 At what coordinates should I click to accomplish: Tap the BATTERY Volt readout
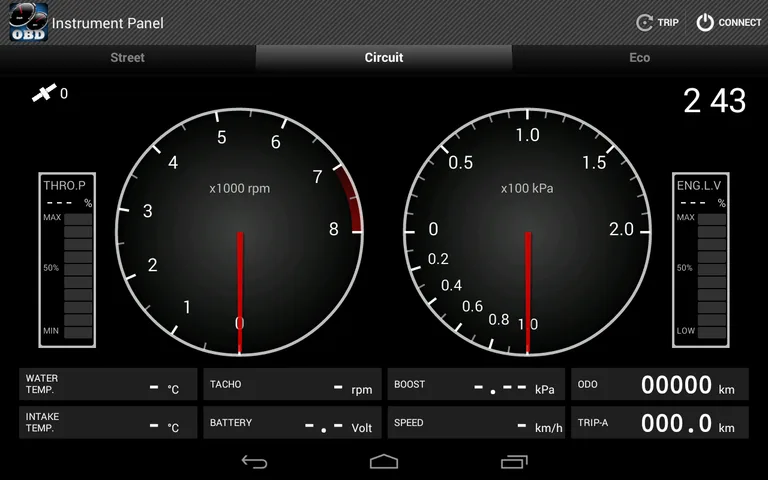coord(292,422)
